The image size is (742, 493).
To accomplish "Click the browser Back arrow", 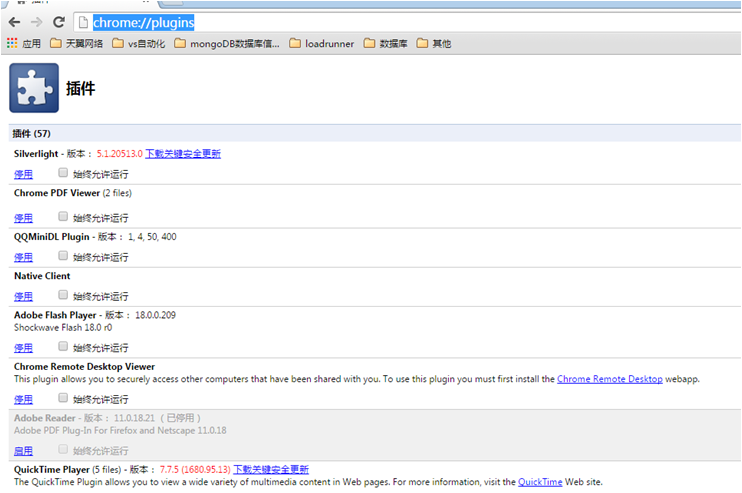I will pos(14,22).
